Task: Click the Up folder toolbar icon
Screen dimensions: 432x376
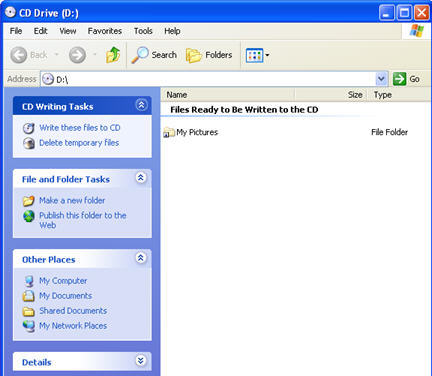Action: click(x=113, y=55)
